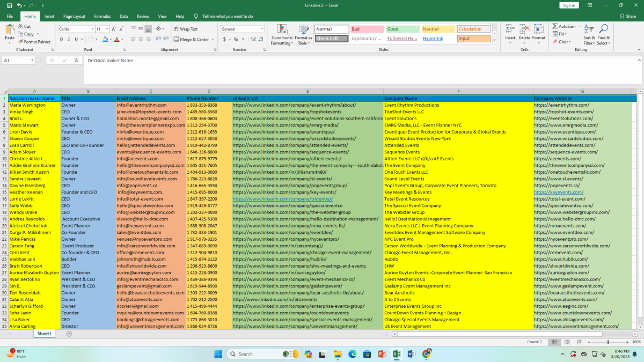Click the Format Painter brush icon
644x362 pixels.
click(20, 42)
